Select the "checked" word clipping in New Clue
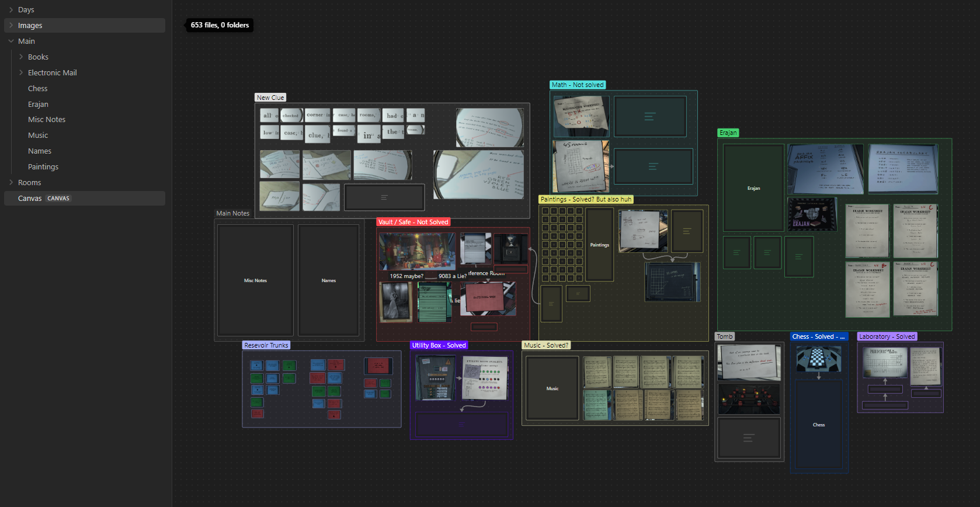 coord(291,115)
